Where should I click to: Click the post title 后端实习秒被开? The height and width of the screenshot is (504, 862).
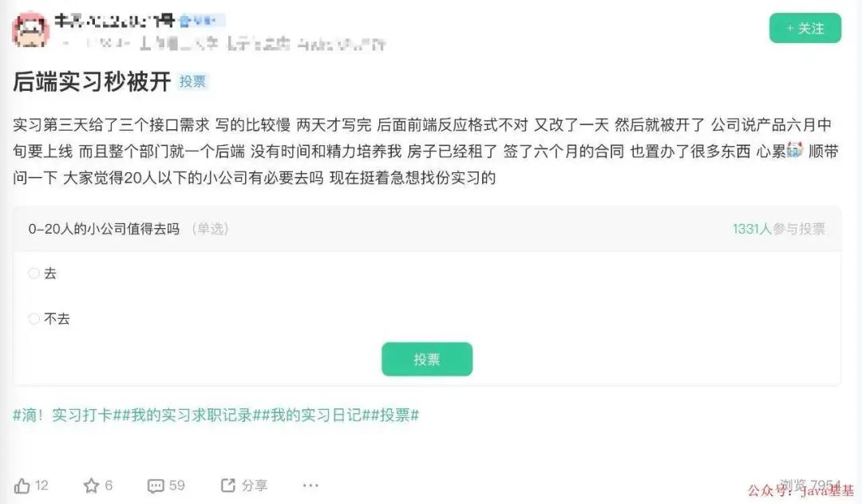point(92,82)
